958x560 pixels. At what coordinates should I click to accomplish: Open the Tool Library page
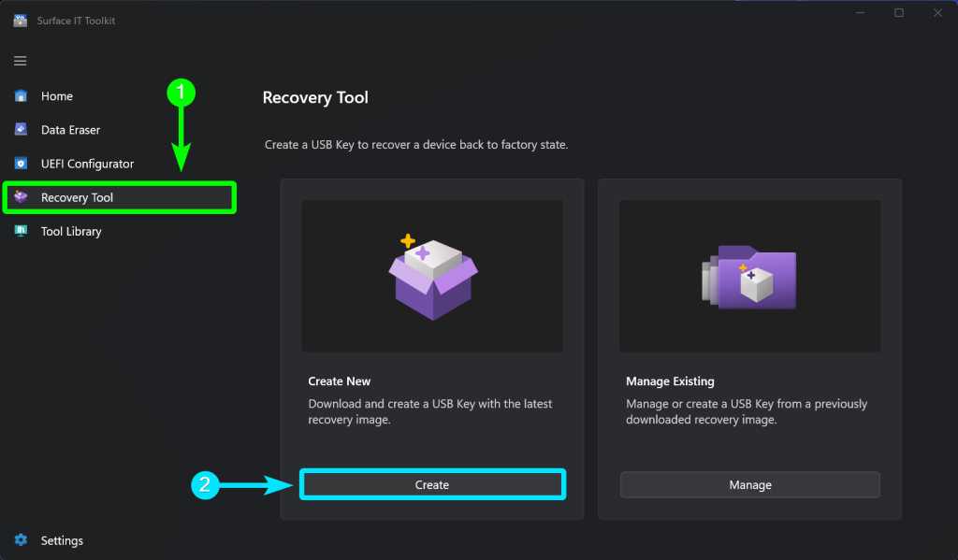click(x=71, y=232)
